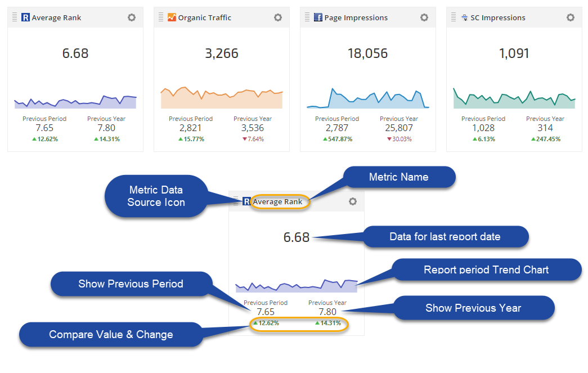Open settings gear on Average Rank widget
The image size is (588, 373).
(x=132, y=17)
